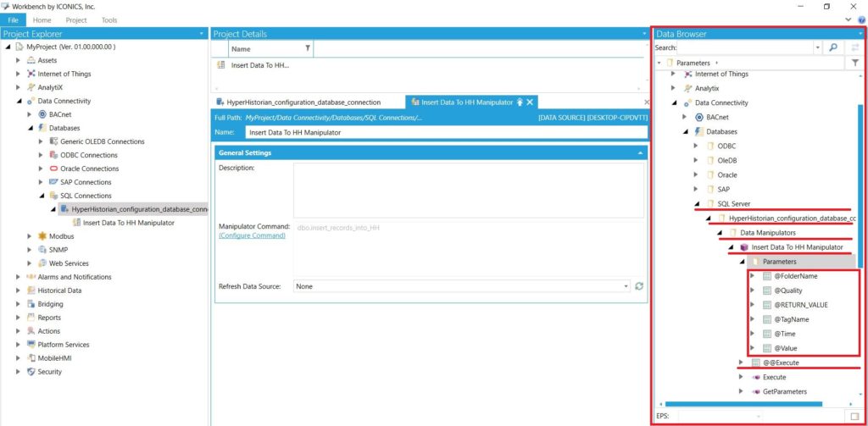The height and width of the screenshot is (426, 868).
Task: Switch to HyperHistorian_configuration_database_connection tab
Action: pyautogui.click(x=303, y=102)
